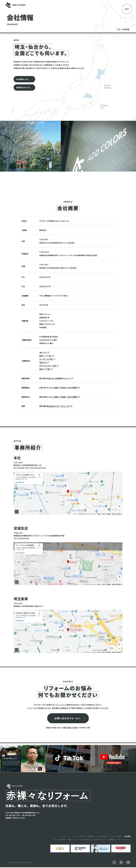Screen dimensions: 136x868
Task: Open the ライストン link in the 顧問税理士 row
Action: tap(63, 388)
